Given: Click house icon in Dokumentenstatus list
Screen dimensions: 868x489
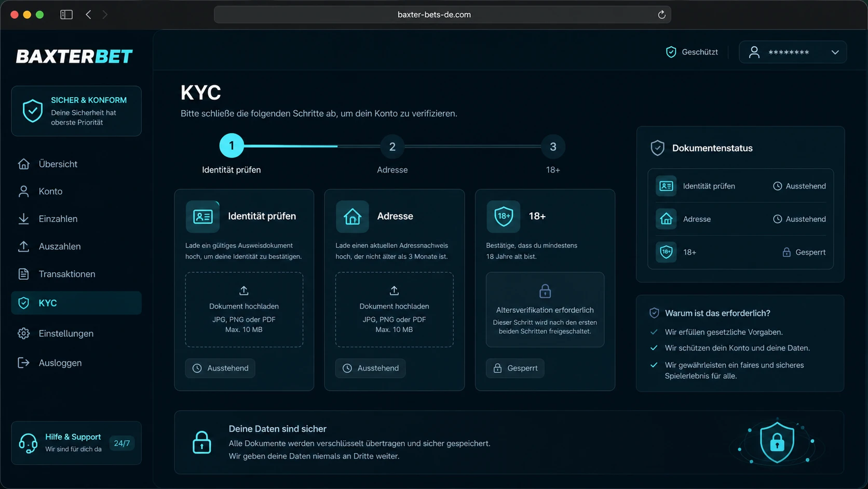Looking at the screenshot, I should coord(666,219).
